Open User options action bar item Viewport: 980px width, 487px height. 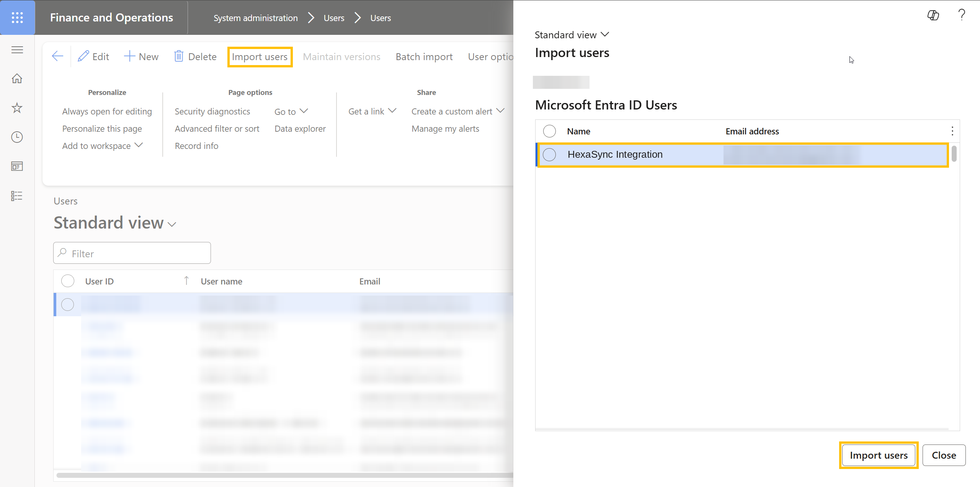click(x=490, y=57)
